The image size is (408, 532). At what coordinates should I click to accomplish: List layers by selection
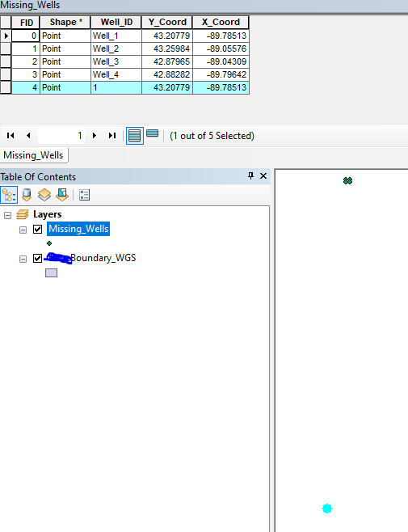[62, 195]
